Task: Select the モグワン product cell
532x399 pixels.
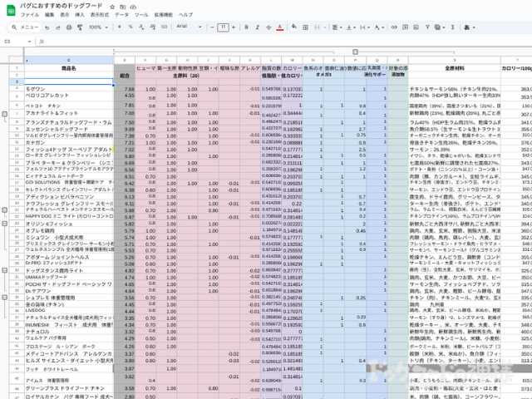Action: pyautogui.click(x=69, y=89)
